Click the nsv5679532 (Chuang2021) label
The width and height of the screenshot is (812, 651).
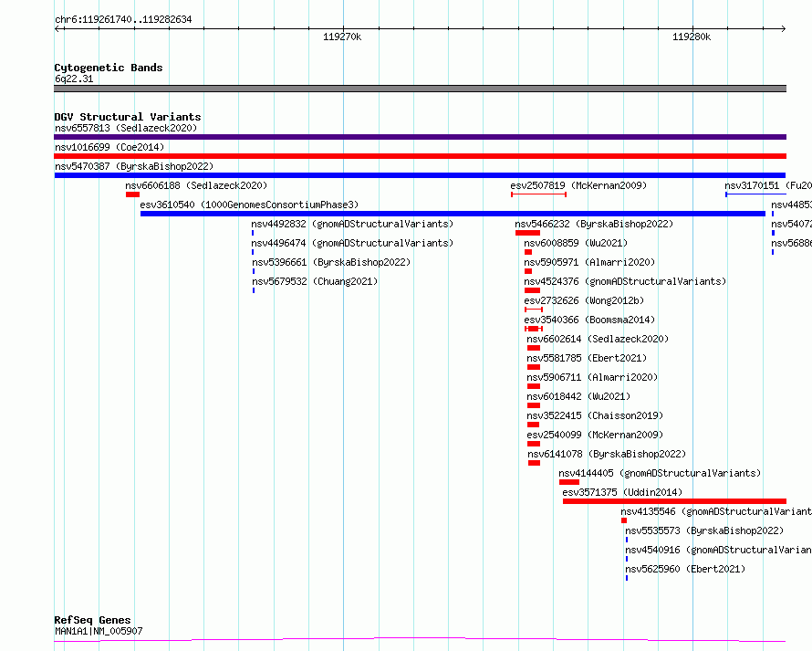315,281
